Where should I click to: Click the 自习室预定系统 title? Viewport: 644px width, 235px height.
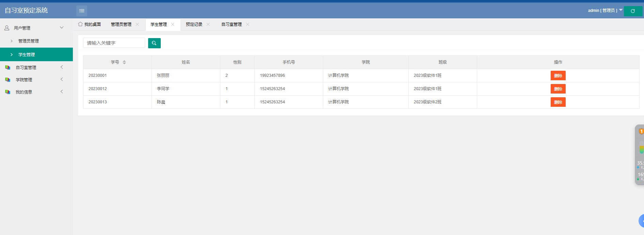26,11
